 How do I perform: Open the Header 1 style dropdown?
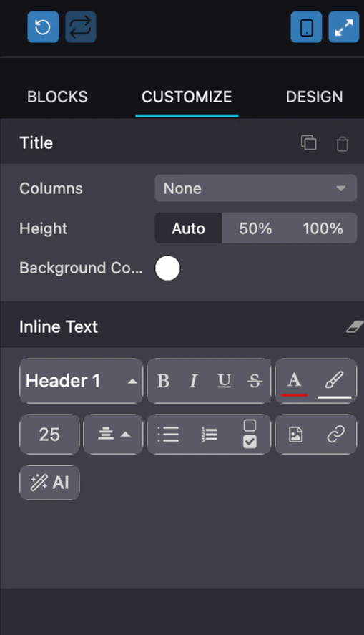[x=82, y=381]
